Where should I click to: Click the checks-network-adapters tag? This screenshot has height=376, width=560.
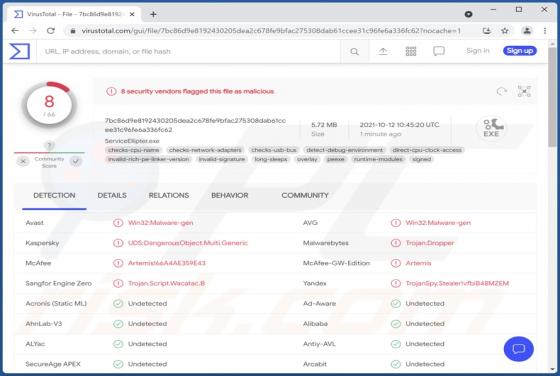(x=205, y=150)
